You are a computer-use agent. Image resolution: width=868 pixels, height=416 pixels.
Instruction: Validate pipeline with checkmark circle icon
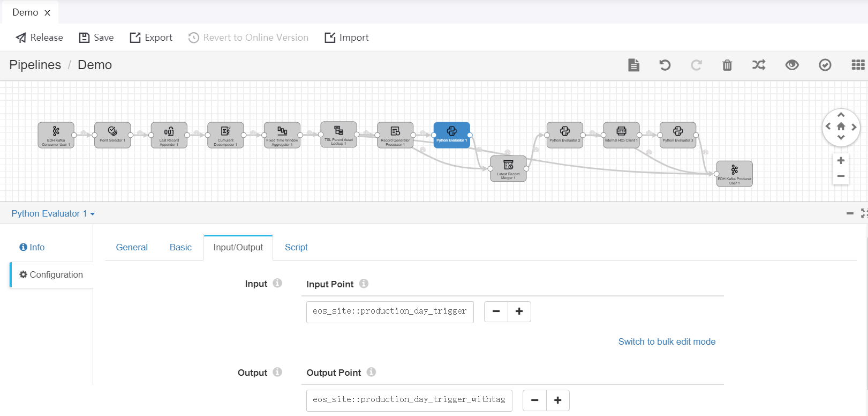click(825, 65)
